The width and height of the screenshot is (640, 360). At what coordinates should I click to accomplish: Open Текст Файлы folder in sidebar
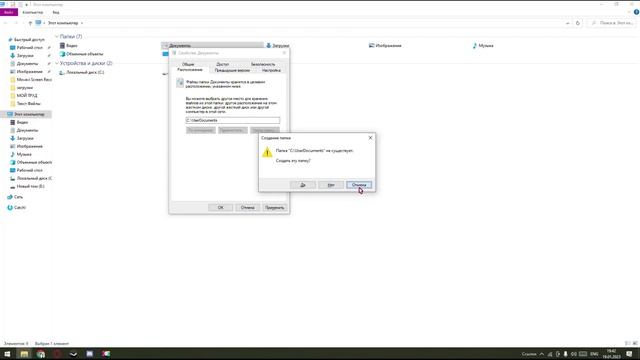tap(25, 104)
